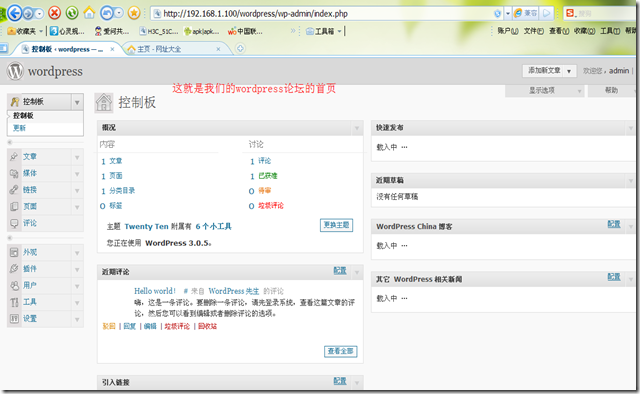Click the 添加新文章 button
The image size is (640, 394).
point(544,71)
